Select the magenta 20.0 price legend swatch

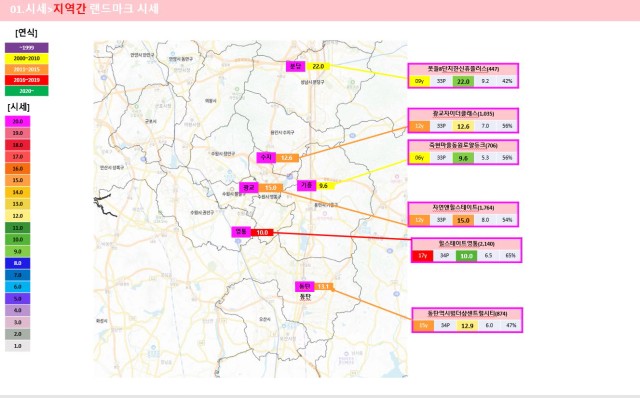tap(18, 121)
